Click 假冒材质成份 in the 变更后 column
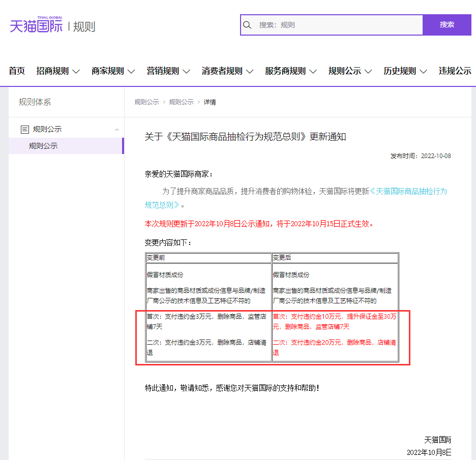476x460 pixels. point(291,275)
